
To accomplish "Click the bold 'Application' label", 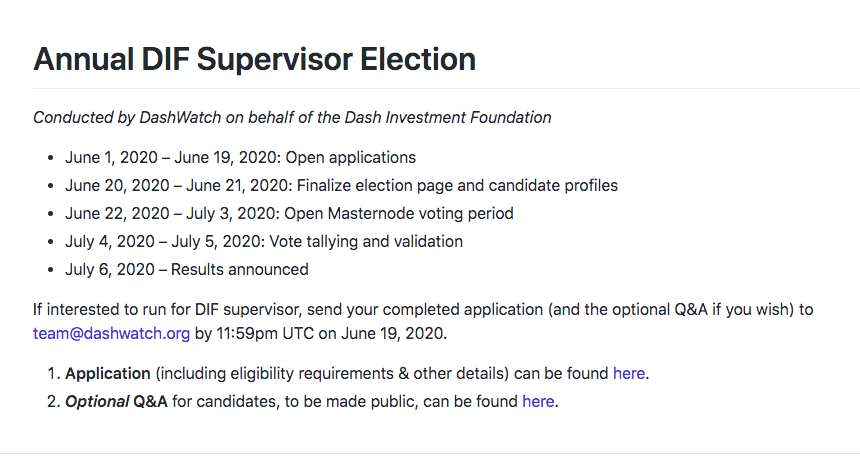I will click(107, 374).
